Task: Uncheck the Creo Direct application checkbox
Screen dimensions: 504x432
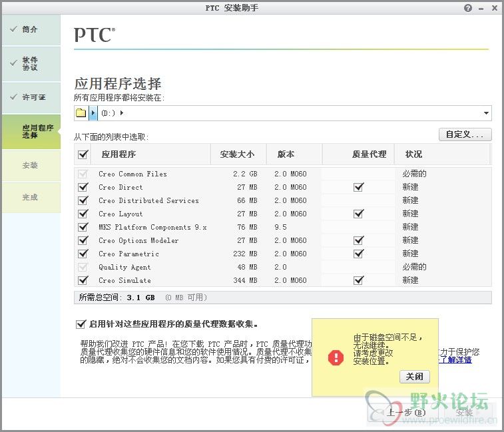Action: [83, 187]
